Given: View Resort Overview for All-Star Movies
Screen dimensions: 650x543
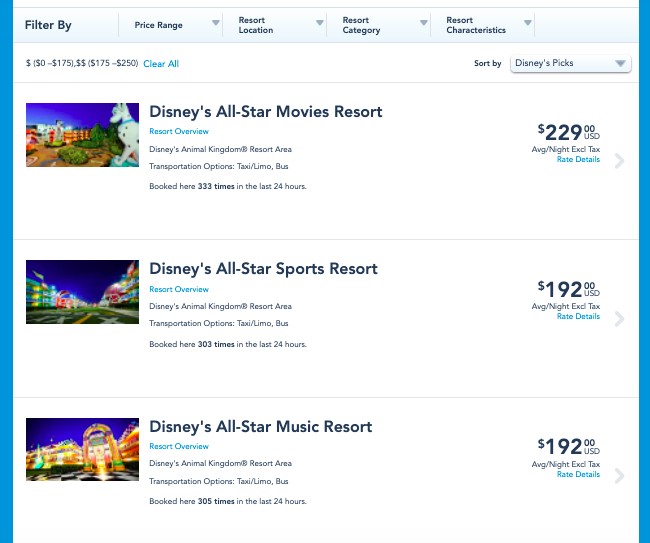Looking at the screenshot, I should (x=179, y=131).
